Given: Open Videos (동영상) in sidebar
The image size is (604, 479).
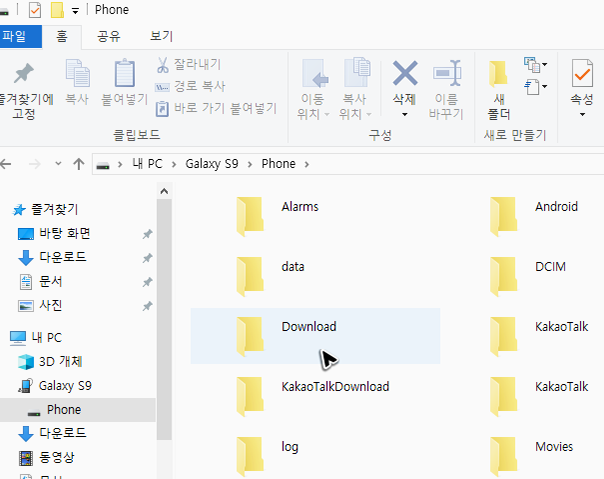Looking at the screenshot, I should [x=46, y=457].
